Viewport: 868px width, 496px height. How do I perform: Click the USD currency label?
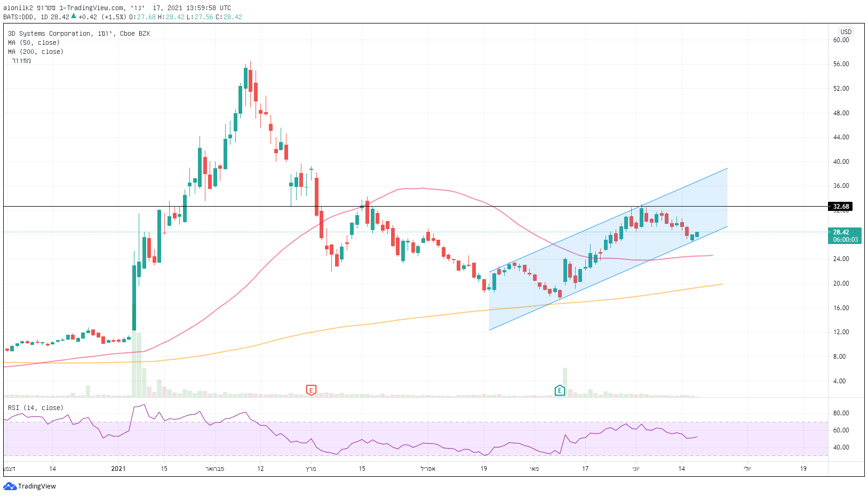pyautogui.click(x=846, y=32)
